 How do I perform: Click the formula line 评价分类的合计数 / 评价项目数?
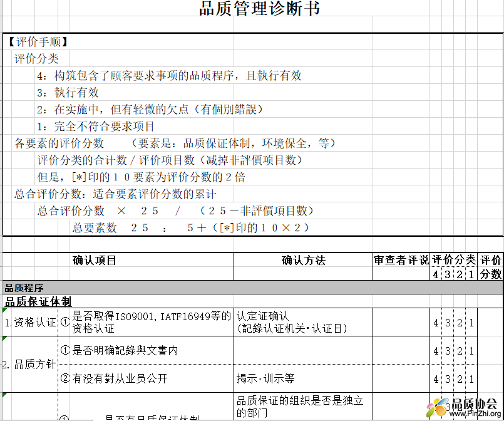tap(170, 160)
